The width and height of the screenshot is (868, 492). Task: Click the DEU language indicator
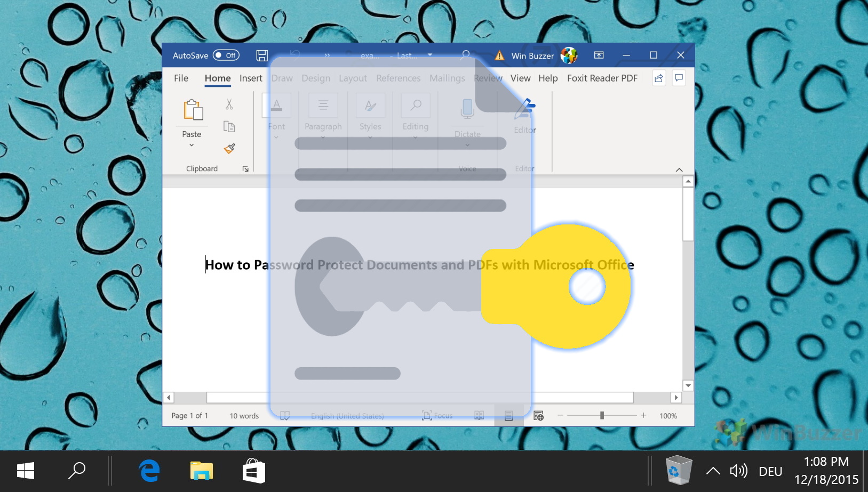(x=770, y=472)
